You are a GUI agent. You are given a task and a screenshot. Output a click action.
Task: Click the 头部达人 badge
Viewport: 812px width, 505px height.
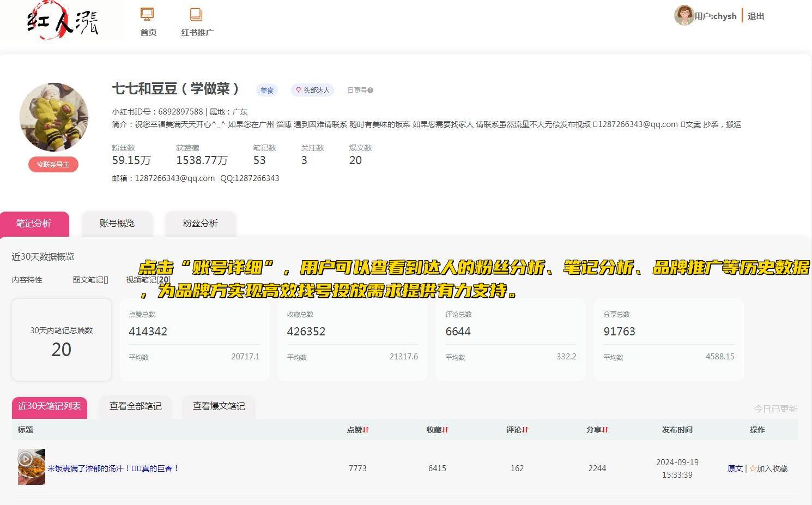tap(313, 91)
